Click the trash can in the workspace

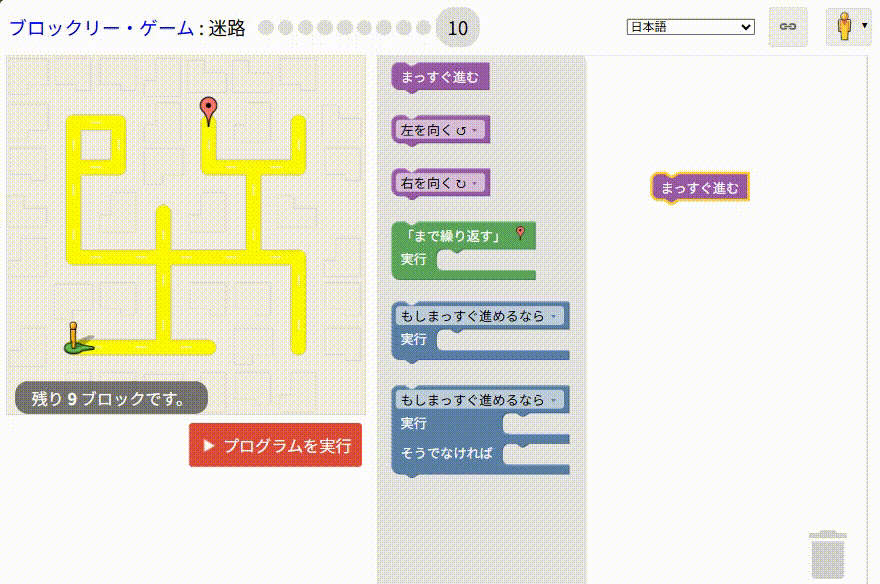(827, 554)
